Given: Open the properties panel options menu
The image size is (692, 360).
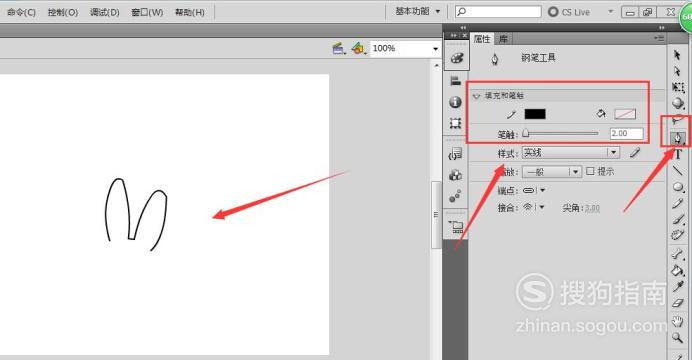Looking at the screenshot, I should click(x=658, y=39).
